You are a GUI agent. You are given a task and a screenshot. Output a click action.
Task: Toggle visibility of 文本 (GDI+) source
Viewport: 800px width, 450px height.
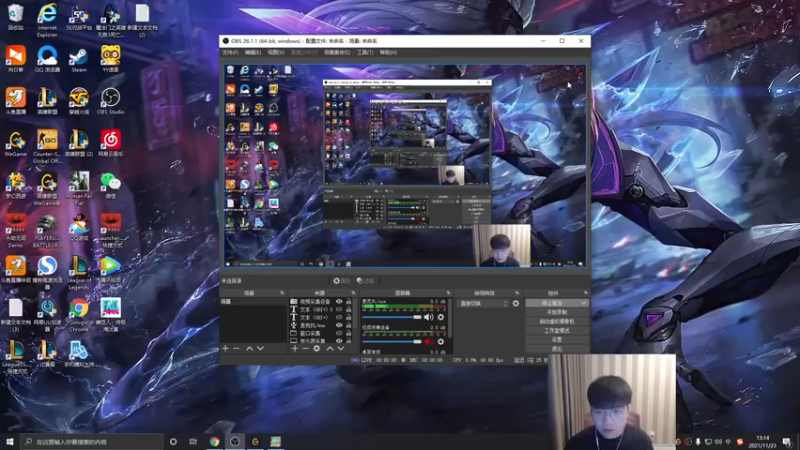[x=339, y=317]
